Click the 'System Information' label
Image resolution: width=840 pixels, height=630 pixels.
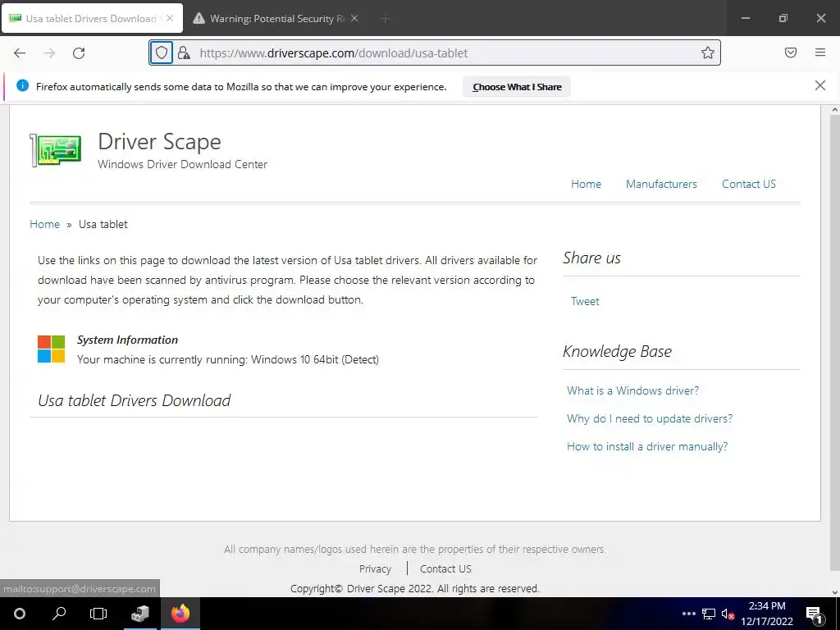pyautogui.click(x=127, y=340)
